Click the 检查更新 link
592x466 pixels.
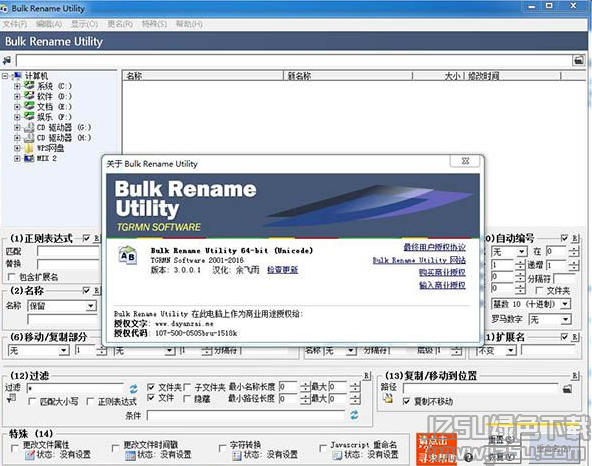coord(282,270)
